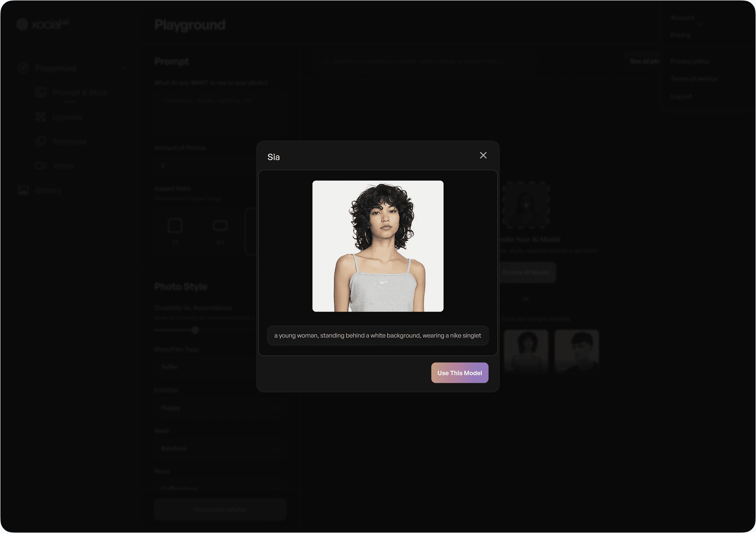Select Terms of service menu entry
756x533 pixels.
(x=694, y=79)
